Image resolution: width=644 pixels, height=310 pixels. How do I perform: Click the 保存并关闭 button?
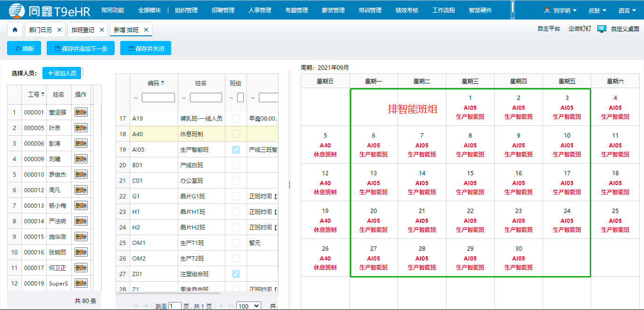point(145,48)
